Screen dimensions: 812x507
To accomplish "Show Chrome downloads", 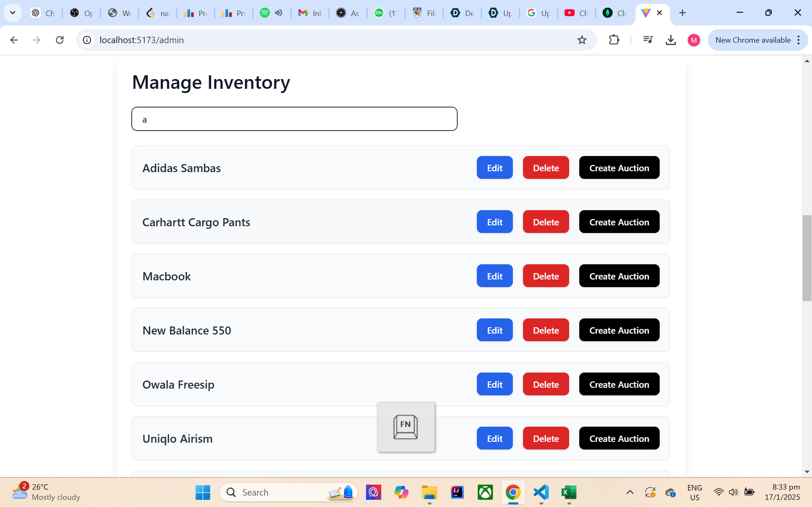I will coord(671,40).
